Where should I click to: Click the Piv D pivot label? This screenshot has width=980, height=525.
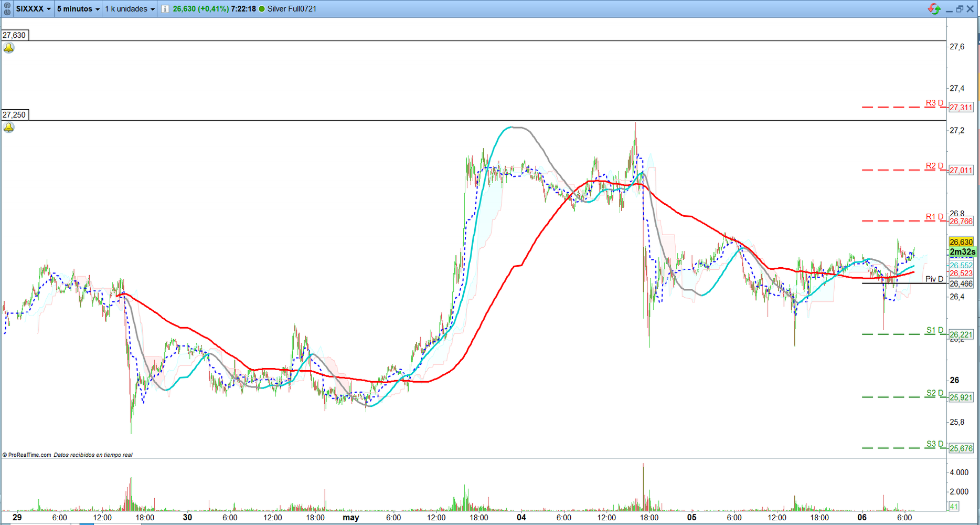click(x=934, y=279)
